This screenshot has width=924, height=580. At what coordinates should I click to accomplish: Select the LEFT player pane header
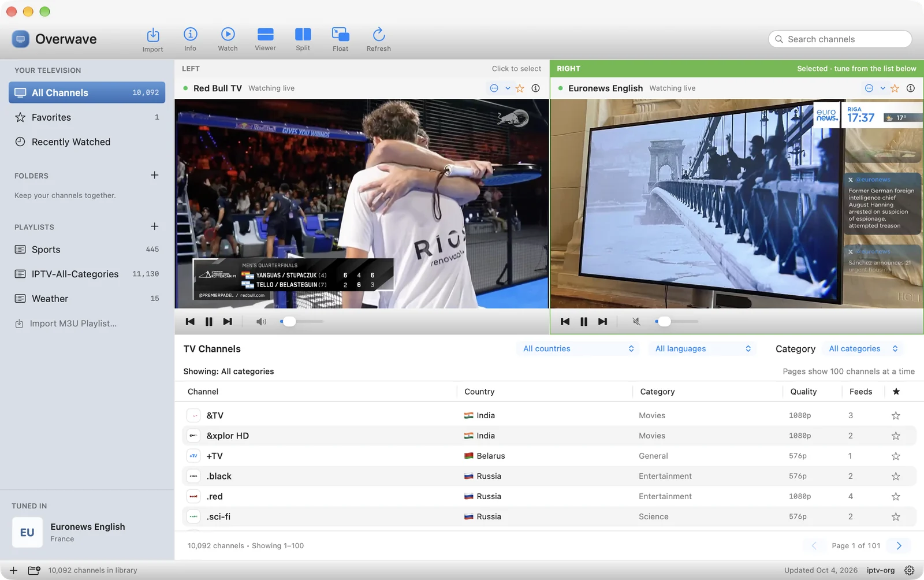(362, 69)
